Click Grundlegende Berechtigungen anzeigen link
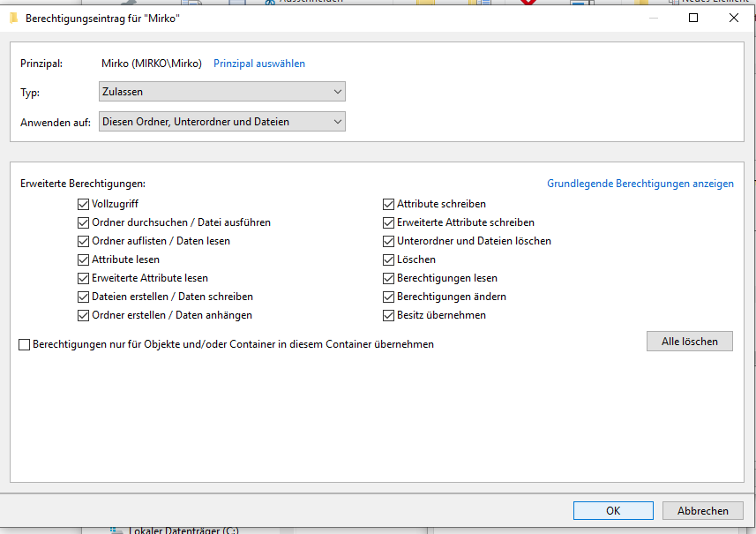This screenshot has height=534, width=756. (x=640, y=184)
